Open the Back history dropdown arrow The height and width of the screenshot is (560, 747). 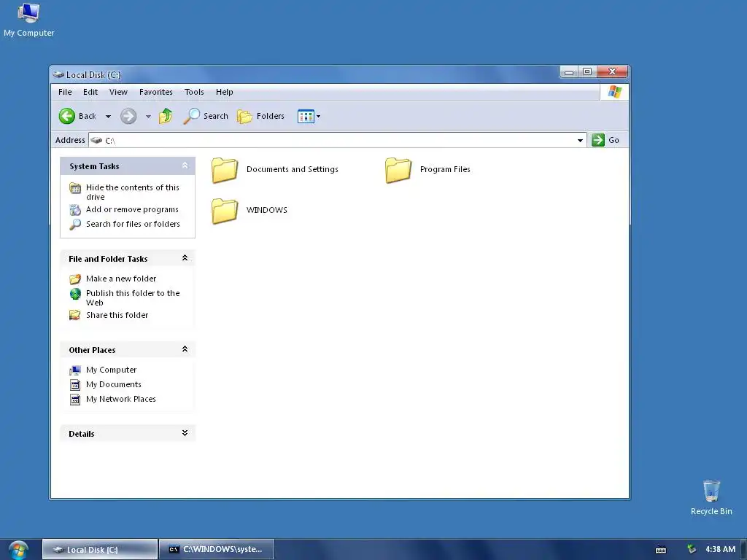pos(108,116)
